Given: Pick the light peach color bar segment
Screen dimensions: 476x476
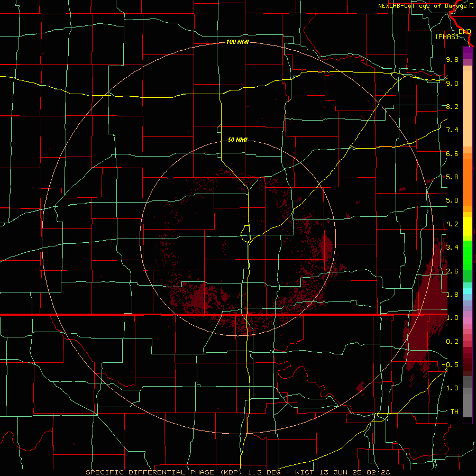Looking at the screenshot, I should coord(467,108).
